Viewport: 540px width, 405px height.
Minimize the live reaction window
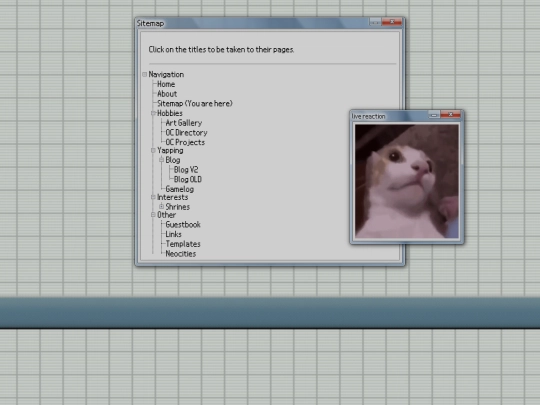434,115
